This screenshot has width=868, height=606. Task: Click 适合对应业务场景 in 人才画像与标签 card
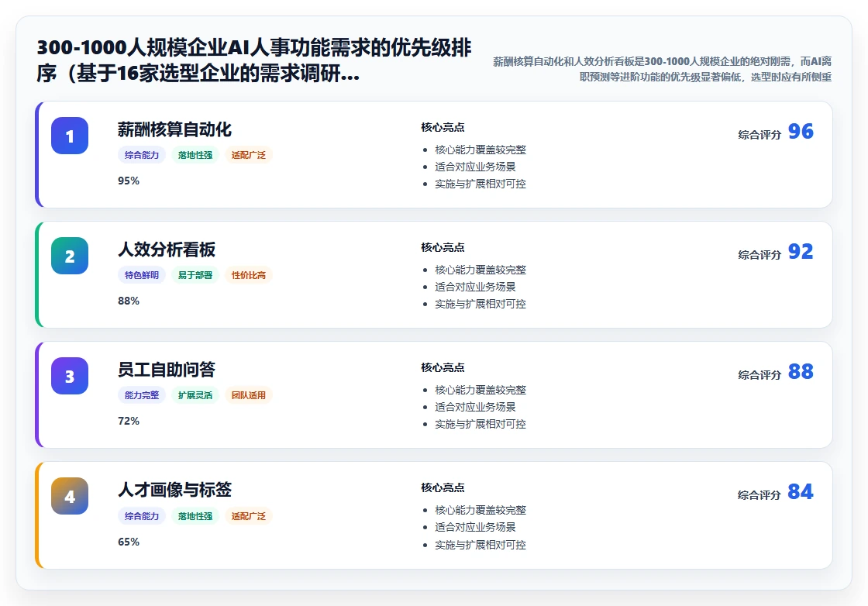click(x=475, y=527)
